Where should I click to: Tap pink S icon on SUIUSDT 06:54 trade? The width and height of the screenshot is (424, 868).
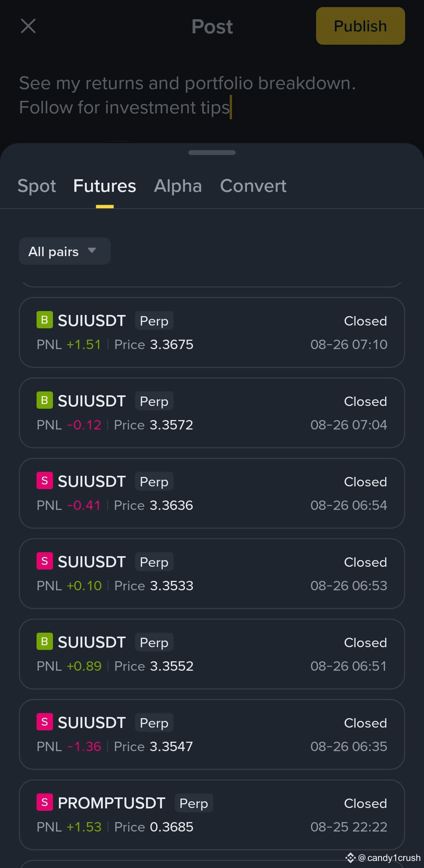(x=45, y=481)
